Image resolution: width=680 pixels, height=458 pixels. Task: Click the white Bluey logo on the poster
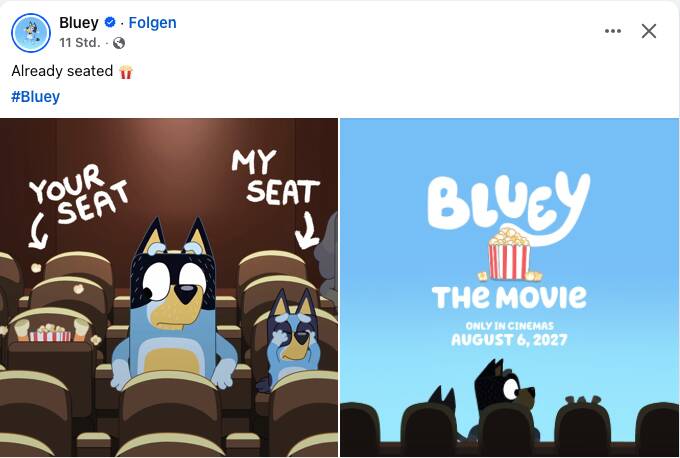(508, 204)
